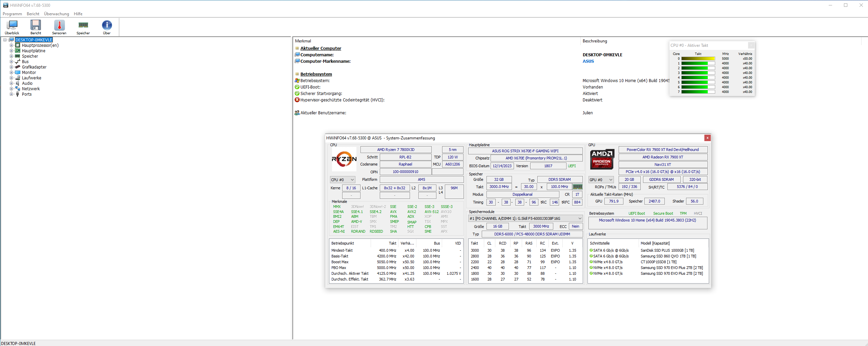Viewport: 868px width, 346px height.
Task: Open the Überwachung menu
Action: pyautogui.click(x=57, y=14)
